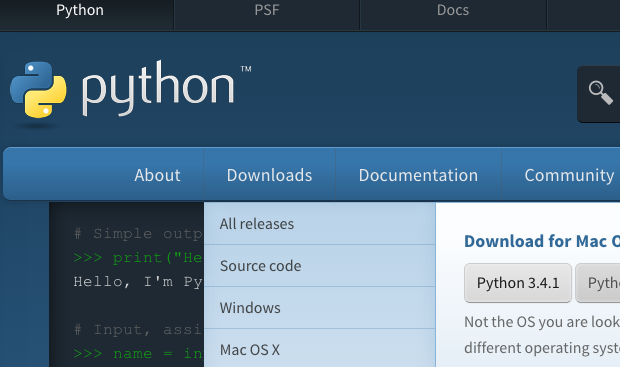Open the Documentation navigation menu
Viewport: 620px width, 367px height.
point(418,175)
